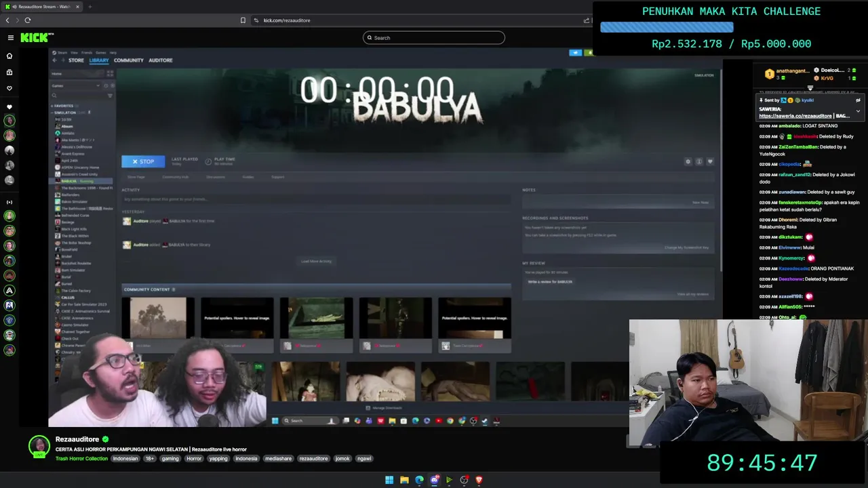Select the Indonesian tag
868x488 pixels.
tap(125, 459)
